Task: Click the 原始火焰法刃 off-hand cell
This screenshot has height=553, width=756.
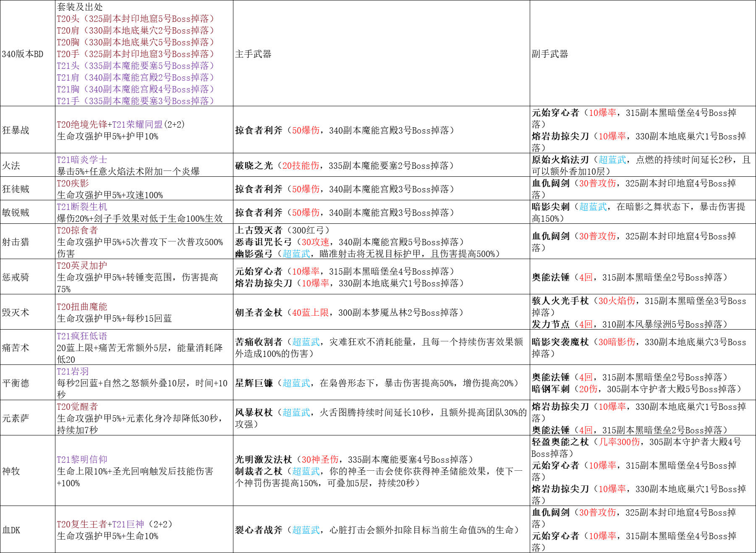Action: (x=643, y=165)
